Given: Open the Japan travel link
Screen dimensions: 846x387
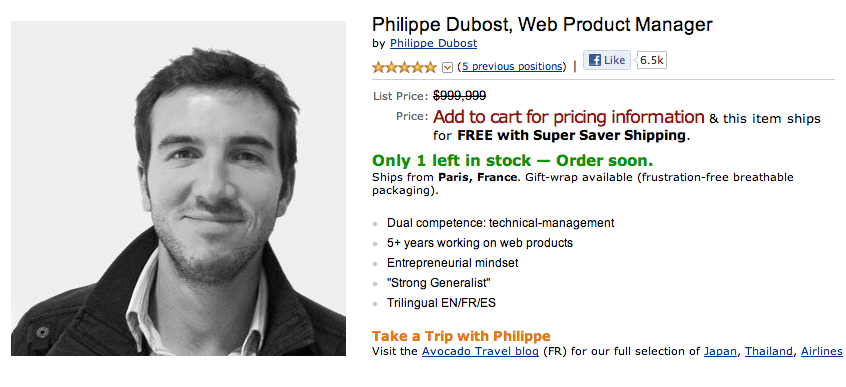Looking at the screenshot, I should 720,351.
